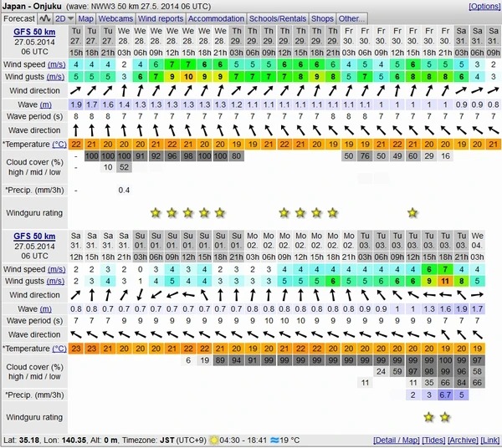
Task: Click the °C temperature unit link in lower table
Action: click(x=59, y=349)
